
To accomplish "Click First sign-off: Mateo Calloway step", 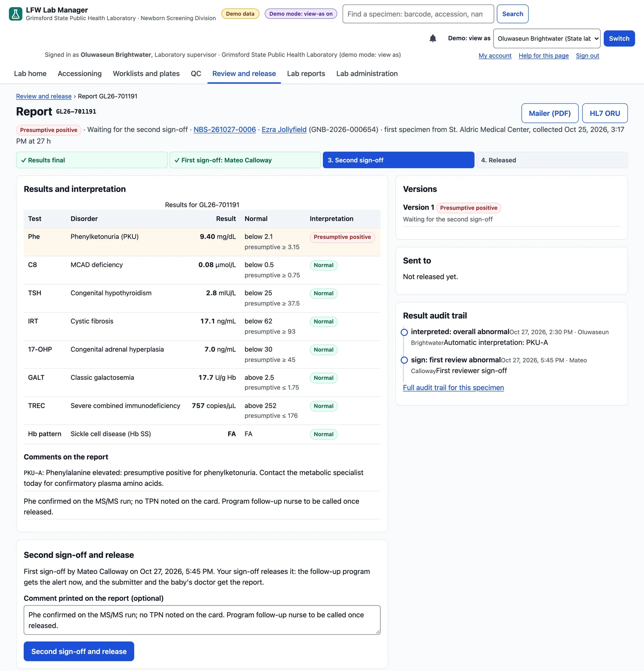I will tap(245, 160).
